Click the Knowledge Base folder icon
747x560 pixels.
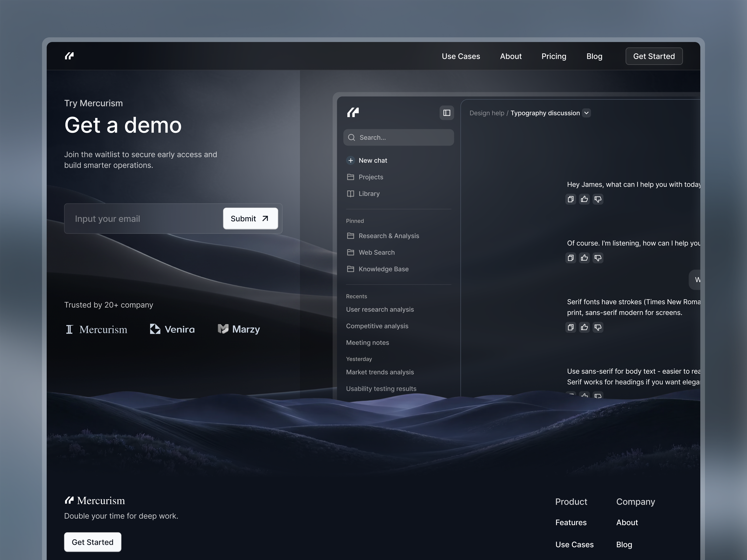click(351, 269)
